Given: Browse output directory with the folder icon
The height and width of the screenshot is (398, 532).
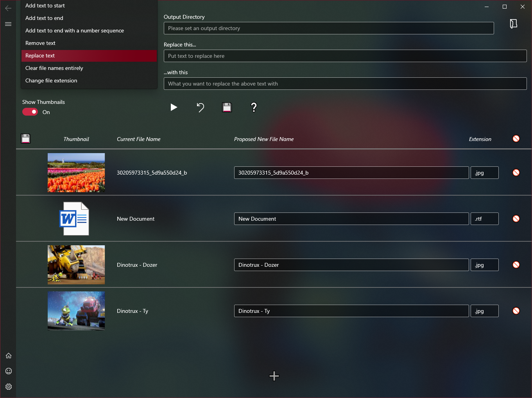Looking at the screenshot, I should point(513,23).
